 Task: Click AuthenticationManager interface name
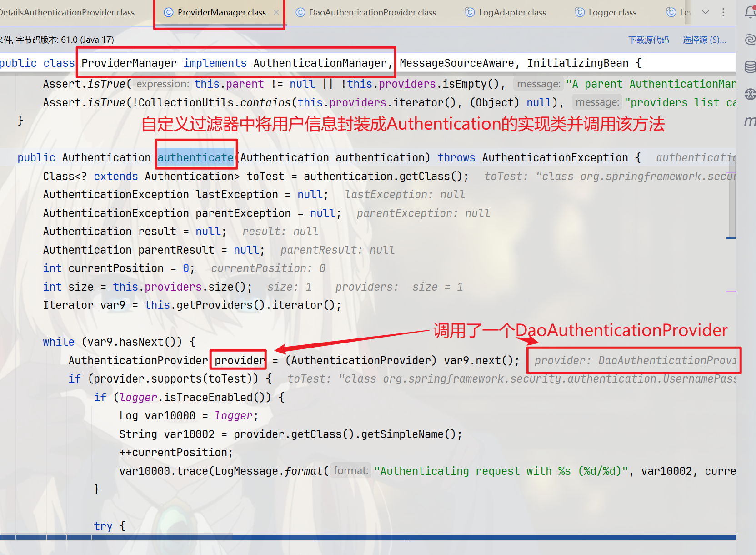(320, 63)
